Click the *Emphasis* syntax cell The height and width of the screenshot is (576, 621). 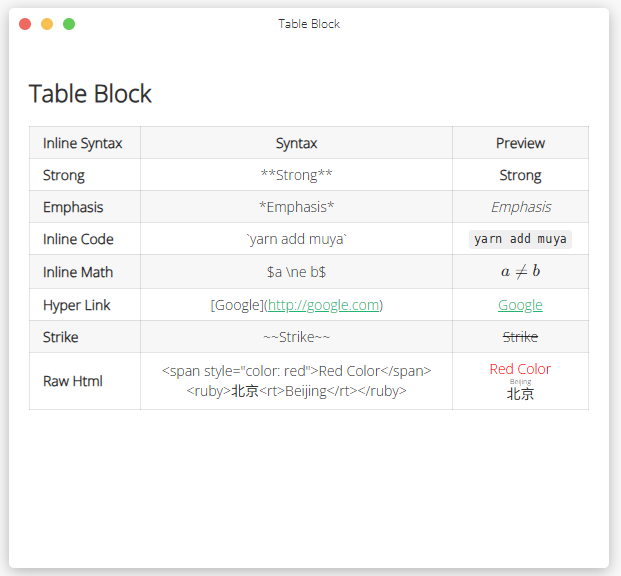tap(296, 207)
